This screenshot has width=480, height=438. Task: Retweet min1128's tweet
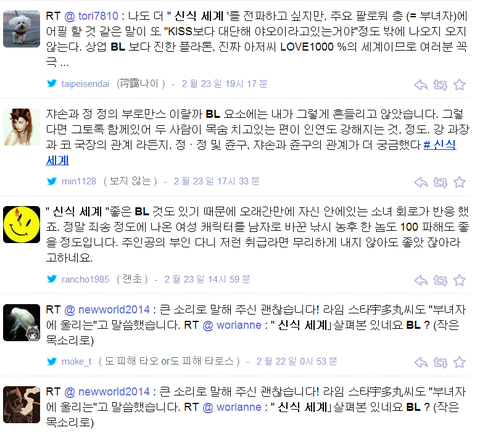pos(440,182)
